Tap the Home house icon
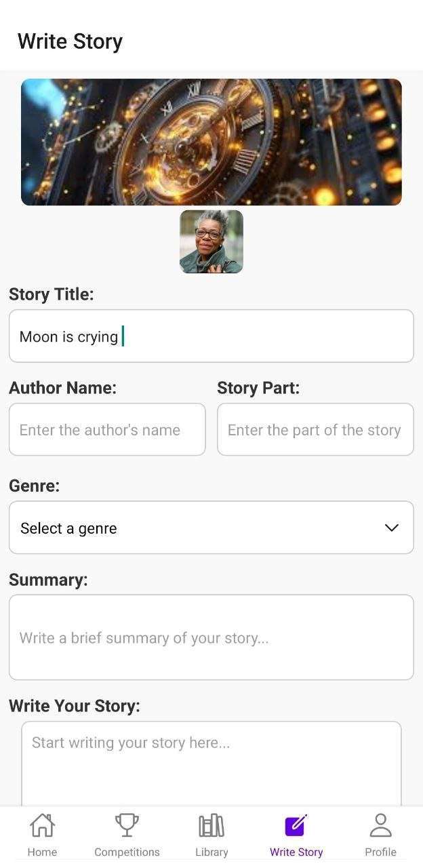Image resolution: width=423 pixels, height=868 pixels. [42, 825]
